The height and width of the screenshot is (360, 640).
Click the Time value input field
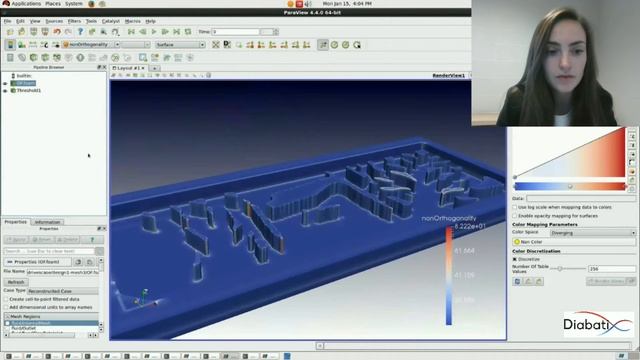click(x=236, y=32)
